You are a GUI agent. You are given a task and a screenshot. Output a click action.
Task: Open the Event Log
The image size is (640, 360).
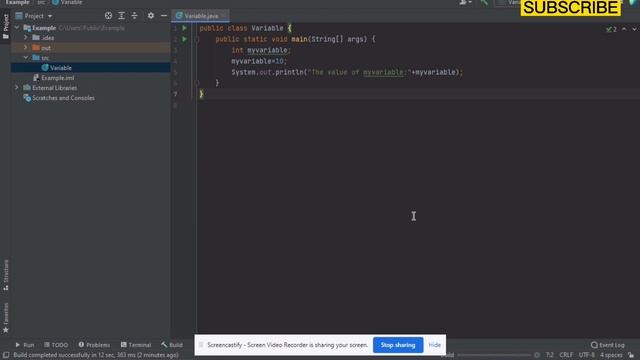pos(607,345)
